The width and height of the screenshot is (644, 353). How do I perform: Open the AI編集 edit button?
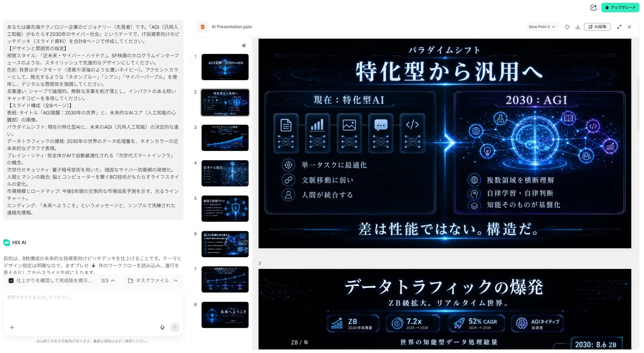click(597, 27)
